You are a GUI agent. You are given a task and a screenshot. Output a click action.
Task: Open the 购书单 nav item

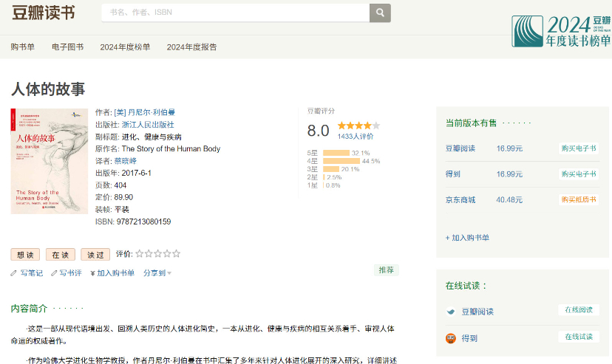pyautogui.click(x=23, y=47)
